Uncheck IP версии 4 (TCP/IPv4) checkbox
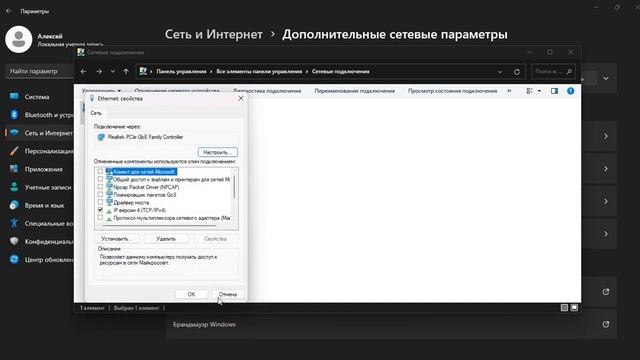The height and width of the screenshot is (360, 640). click(x=100, y=210)
